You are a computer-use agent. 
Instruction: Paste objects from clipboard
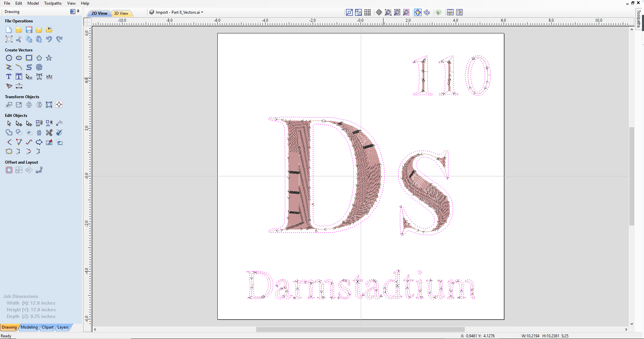click(39, 39)
